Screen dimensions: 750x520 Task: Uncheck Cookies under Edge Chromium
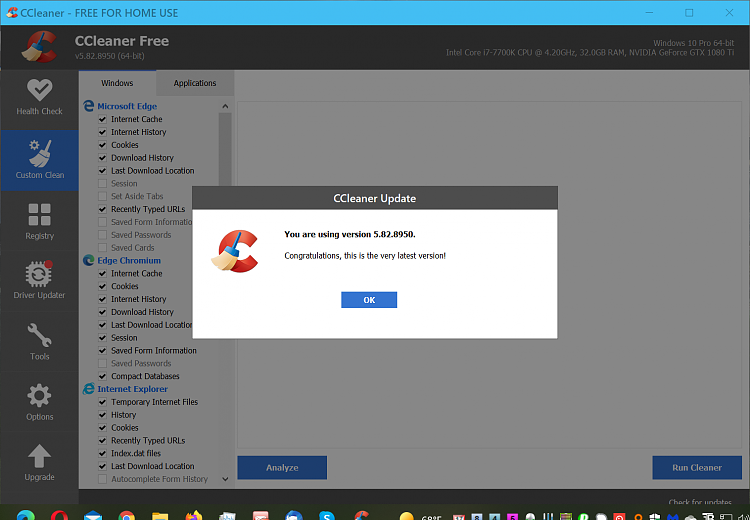coord(102,286)
